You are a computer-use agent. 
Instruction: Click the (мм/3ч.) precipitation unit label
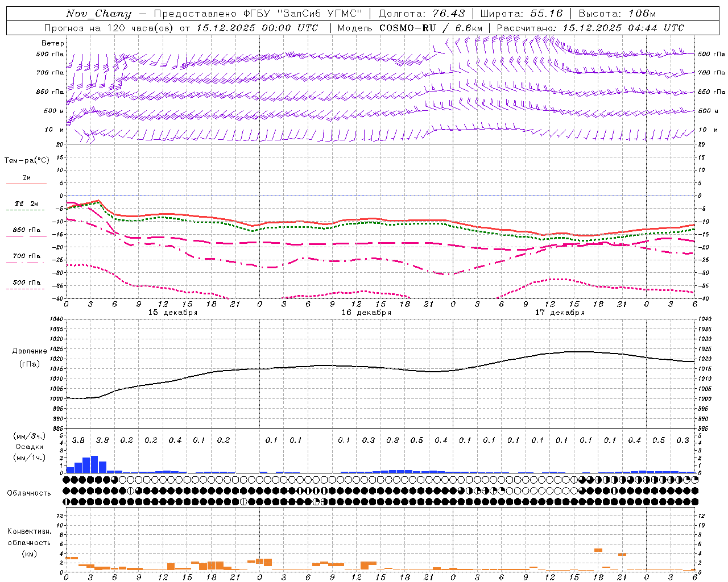tap(29, 436)
